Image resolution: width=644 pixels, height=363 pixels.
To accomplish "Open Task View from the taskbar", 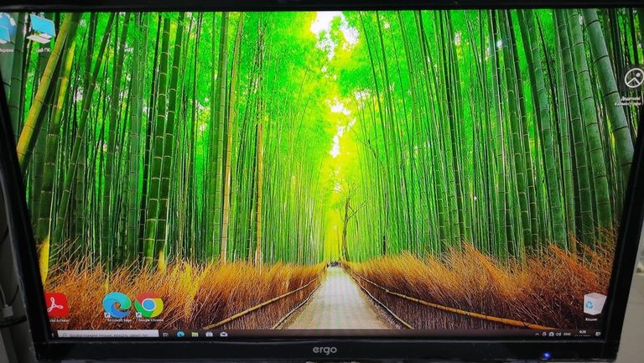I will click(x=166, y=334).
